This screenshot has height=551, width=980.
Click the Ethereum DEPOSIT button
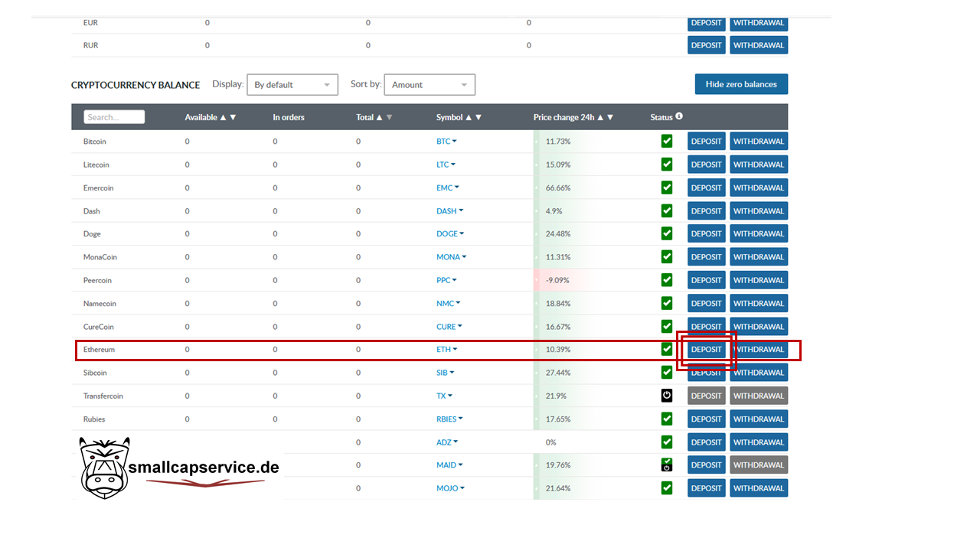(x=706, y=350)
